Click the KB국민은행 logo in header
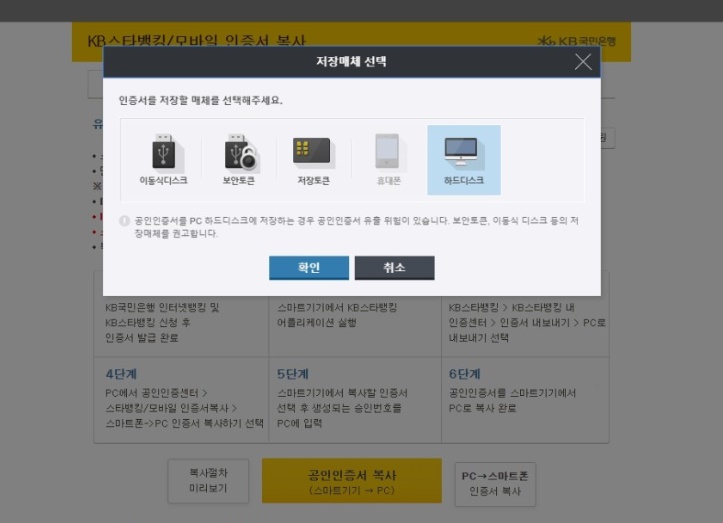Image resolution: width=723 pixels, height=523 pixels. click(576, 42)
